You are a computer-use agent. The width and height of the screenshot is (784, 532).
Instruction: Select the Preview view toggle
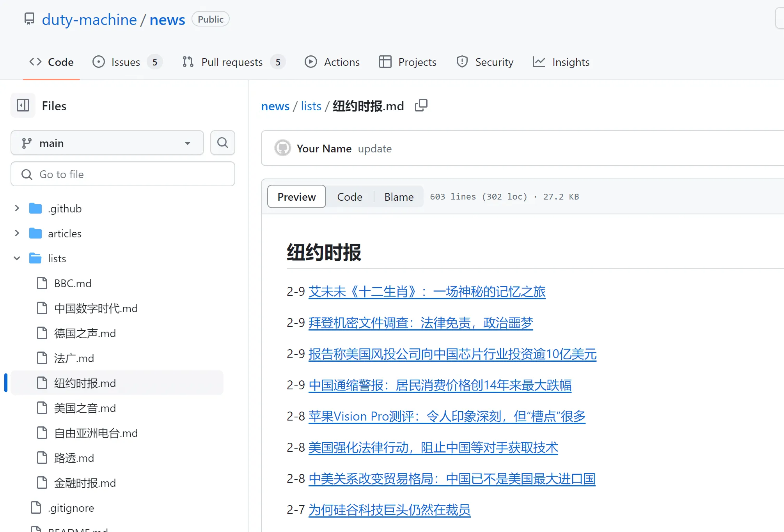coord(296,197)
